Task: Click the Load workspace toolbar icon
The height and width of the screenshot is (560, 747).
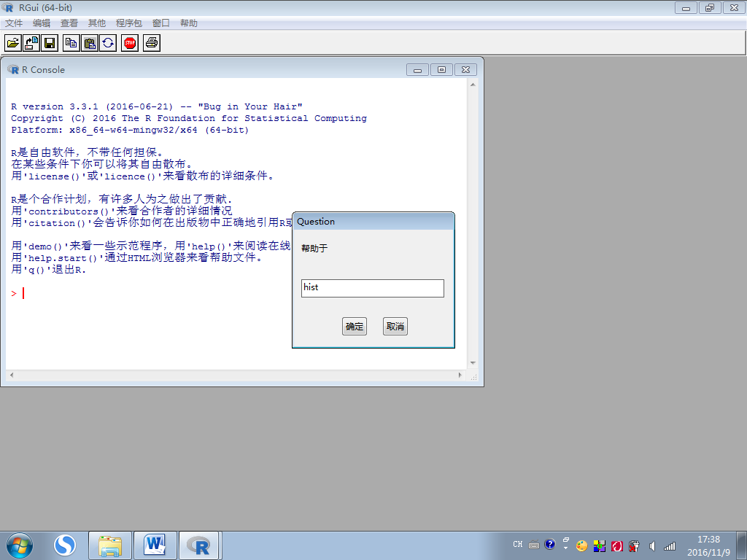Action: (x=31, y=43)
